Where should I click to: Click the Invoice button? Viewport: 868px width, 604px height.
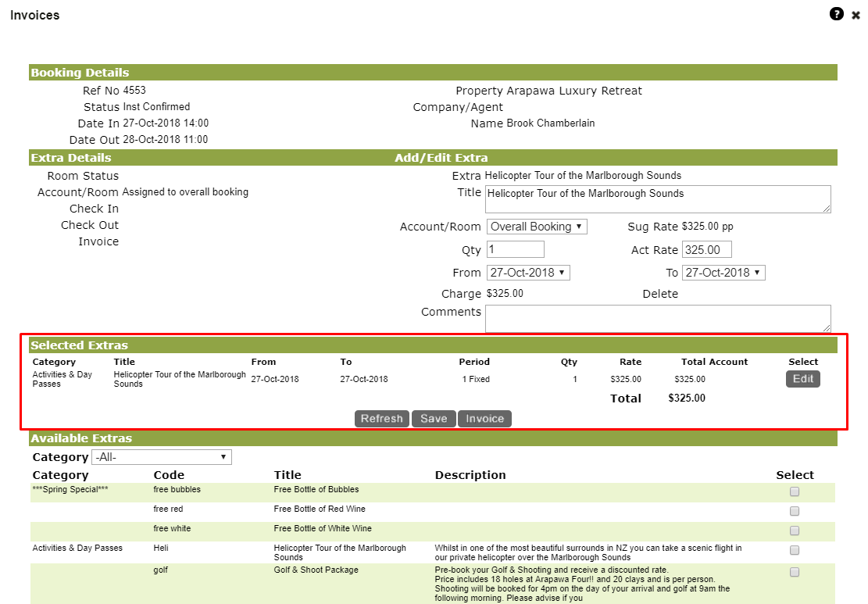[x=484, y=419]
